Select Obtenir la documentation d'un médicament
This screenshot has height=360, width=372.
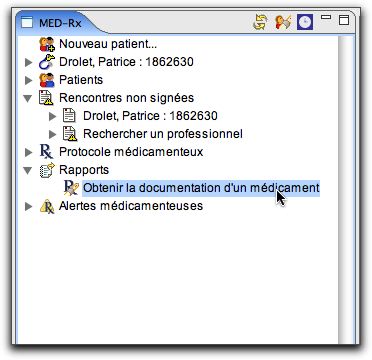[x=201, y=188]
